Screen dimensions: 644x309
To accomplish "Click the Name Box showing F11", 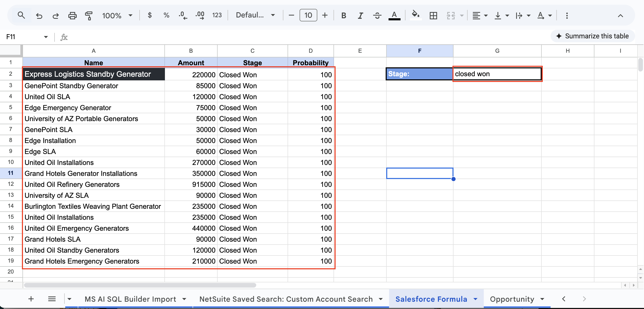I will [23, 37].
